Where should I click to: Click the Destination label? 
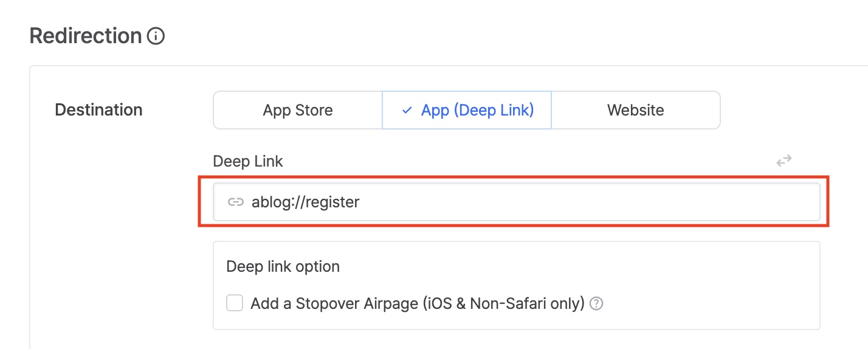pyautogui.click(x=98, y=110)
